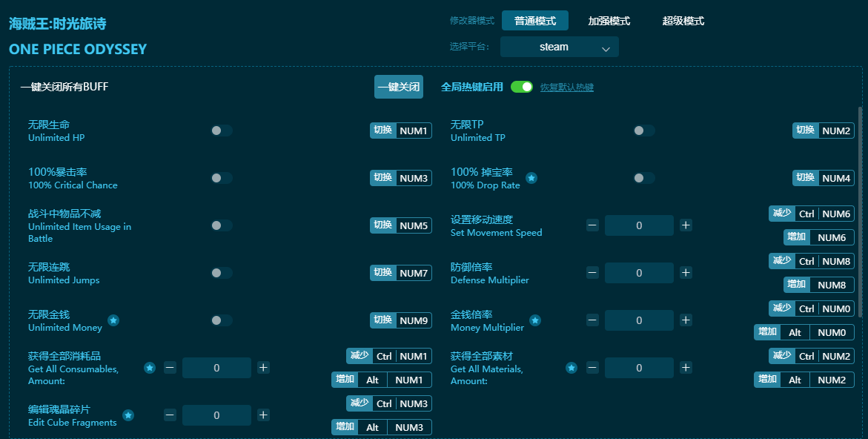Decrease Get All Materials amount

(x=592, y=368)
